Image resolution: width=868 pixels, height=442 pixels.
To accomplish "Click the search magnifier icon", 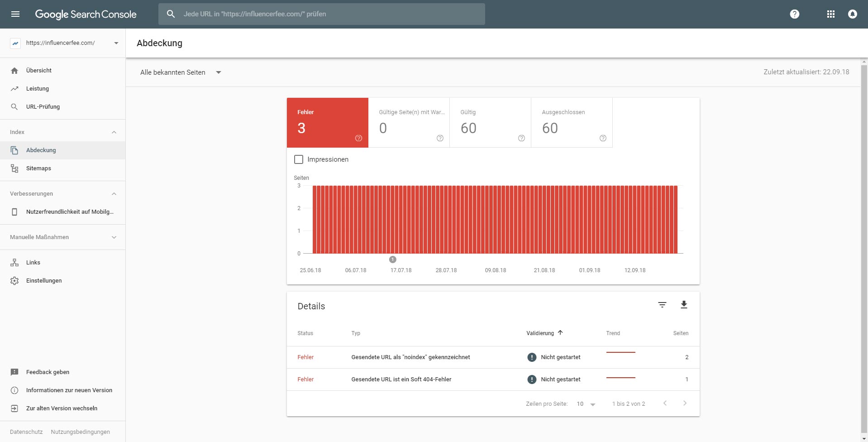I will [x=171, y=14].
